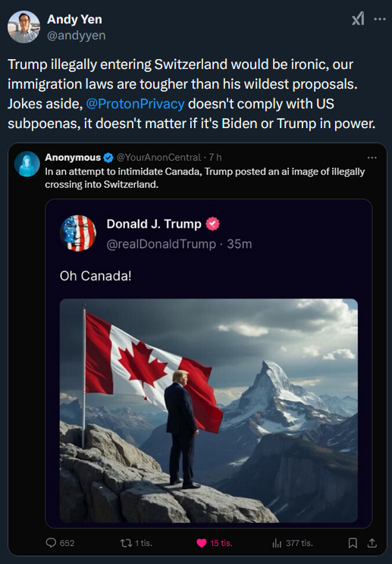Click the share upload icon
Screen dimensions: 392x564
tap(372, 543)
